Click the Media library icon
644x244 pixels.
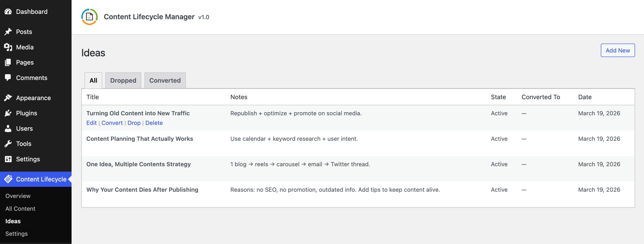pos(8,47)
